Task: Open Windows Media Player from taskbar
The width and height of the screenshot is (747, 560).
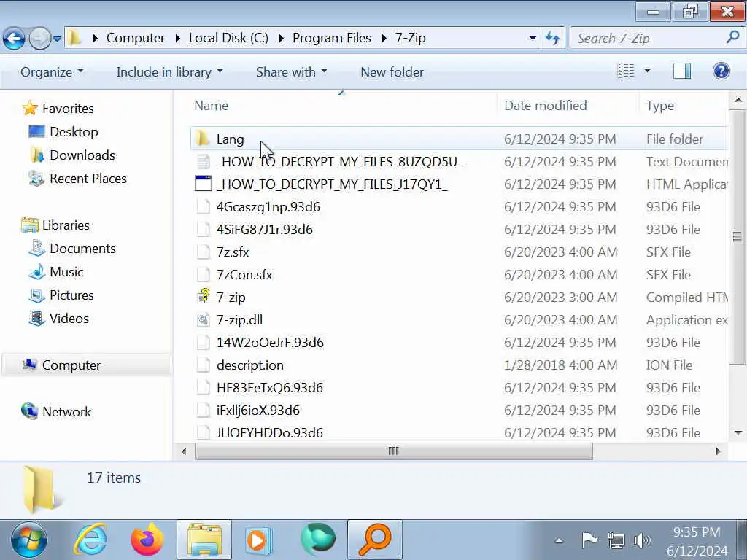Action: tap(259, 540)
